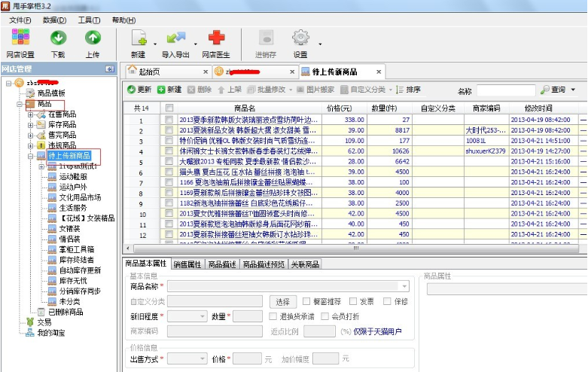Click the 名称 search input field
Viewport: 588px width, 372px height.
pyautogui.click(x=506, y=90)
